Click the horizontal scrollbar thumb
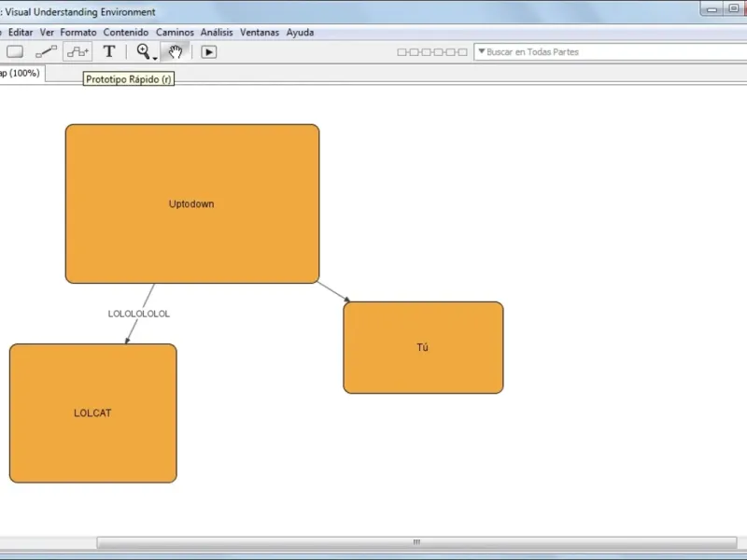 click(416, 542)
